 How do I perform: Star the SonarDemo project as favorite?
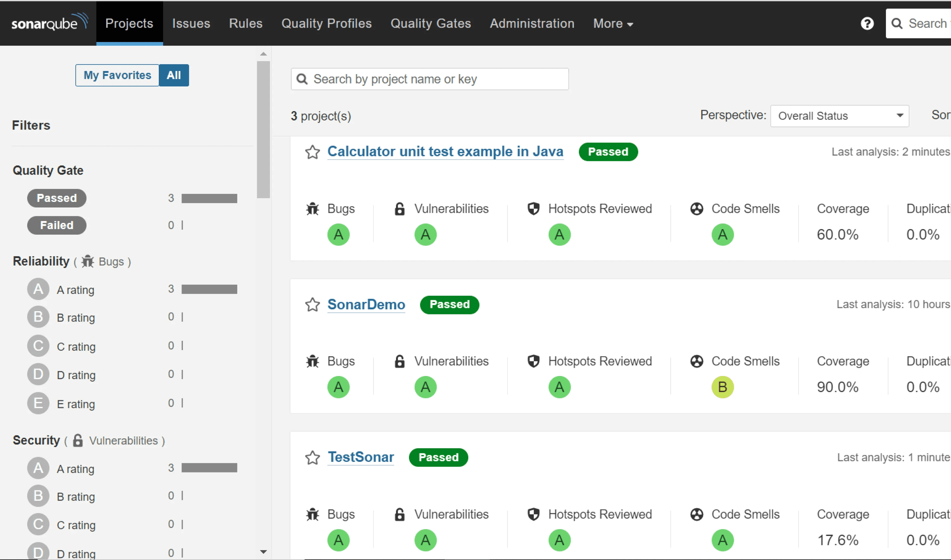coord(312,305)
